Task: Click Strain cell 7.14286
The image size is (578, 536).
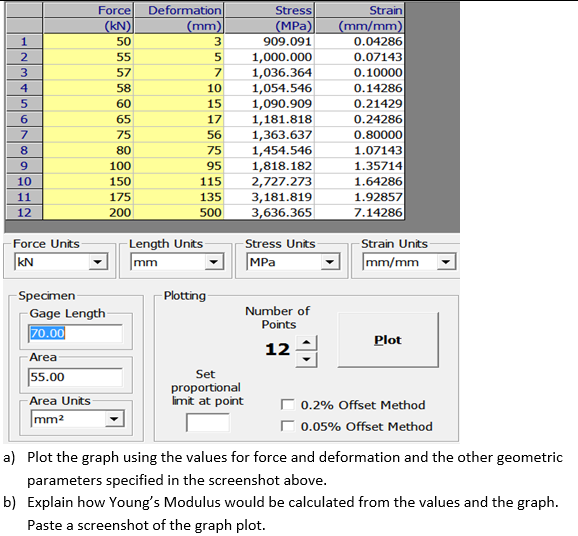Action: pyautogui.click(x=360, y=212)
